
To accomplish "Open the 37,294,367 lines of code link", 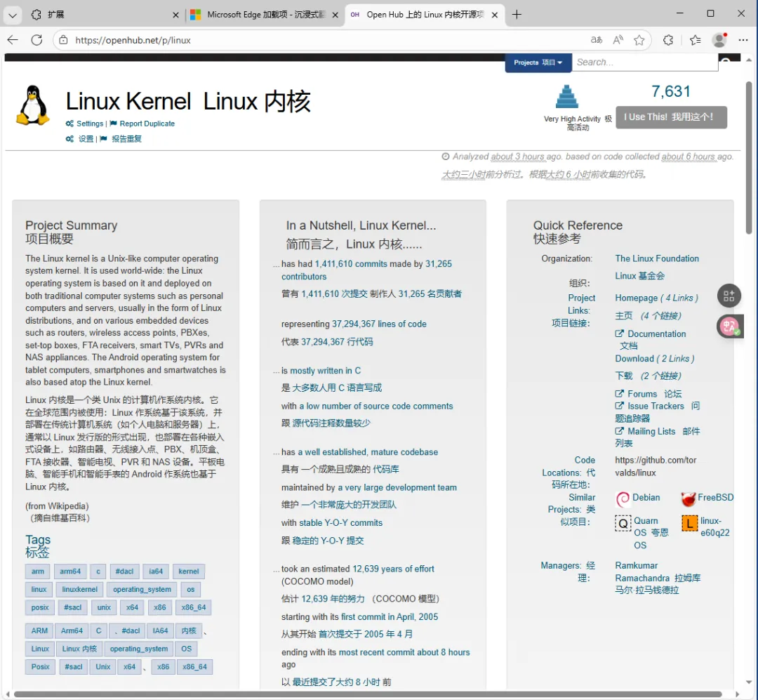I will pos(379,324).
